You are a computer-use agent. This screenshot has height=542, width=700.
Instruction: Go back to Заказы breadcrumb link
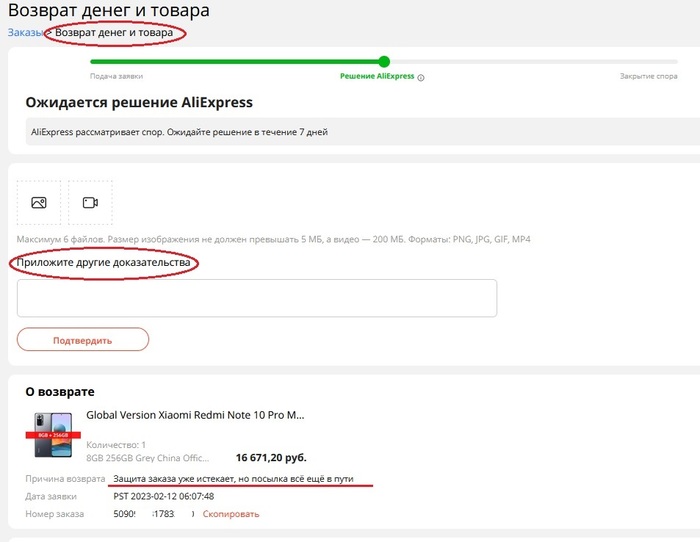click(x=25, y=33)
